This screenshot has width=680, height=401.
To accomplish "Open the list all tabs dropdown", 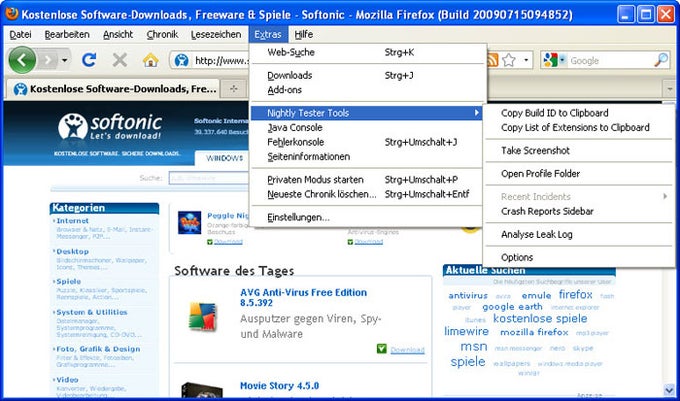I will click(x=670, y=89).
